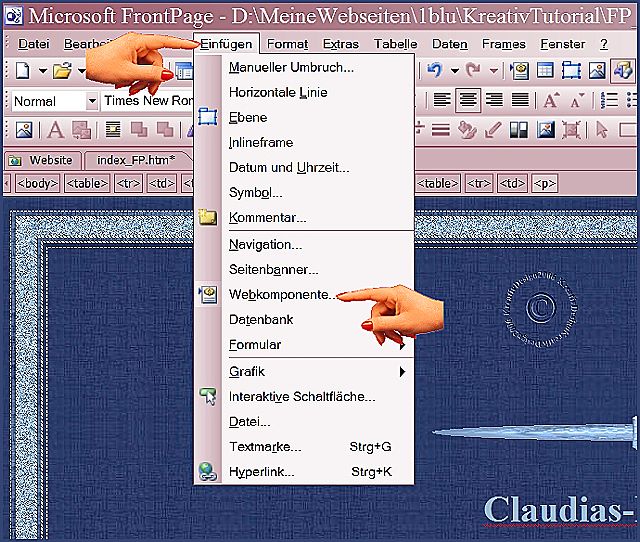Toggle Center alignment
Screen dimensions: 640x542
pyautogui.click(x=468, y=100)
